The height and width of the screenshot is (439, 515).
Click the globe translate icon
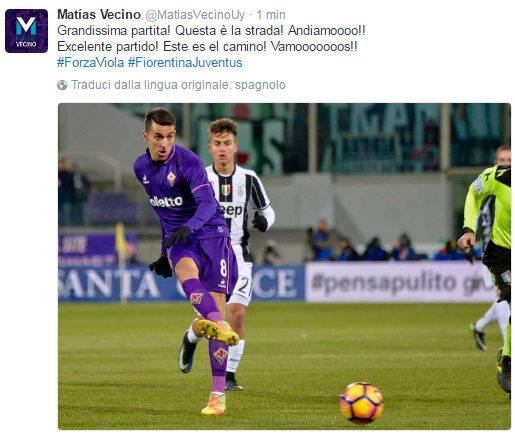tap(62, 85)
